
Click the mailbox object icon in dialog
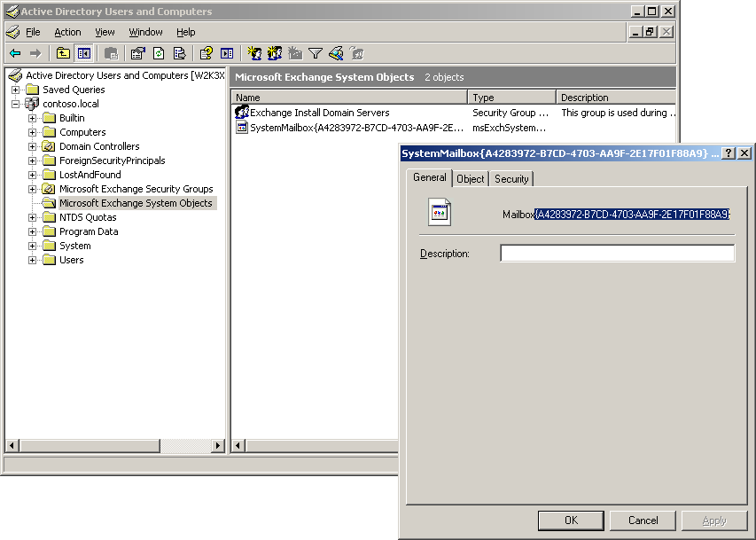point(440,212)
